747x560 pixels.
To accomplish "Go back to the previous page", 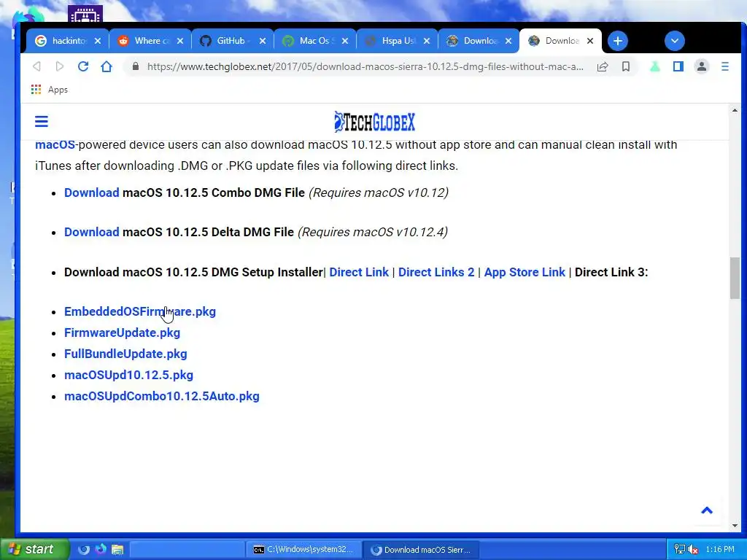I will [36, 66].
